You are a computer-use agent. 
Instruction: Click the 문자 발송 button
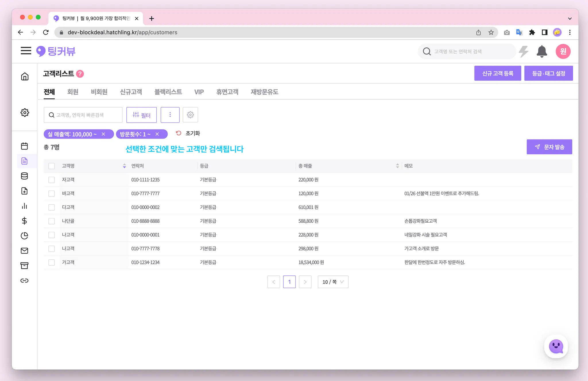pyautogui.click(x=549, y=147)
